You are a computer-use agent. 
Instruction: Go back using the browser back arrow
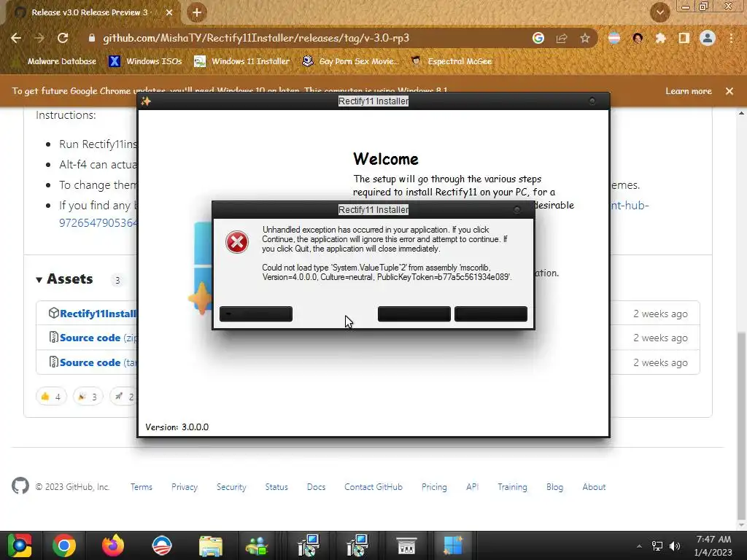click(16, 38)
